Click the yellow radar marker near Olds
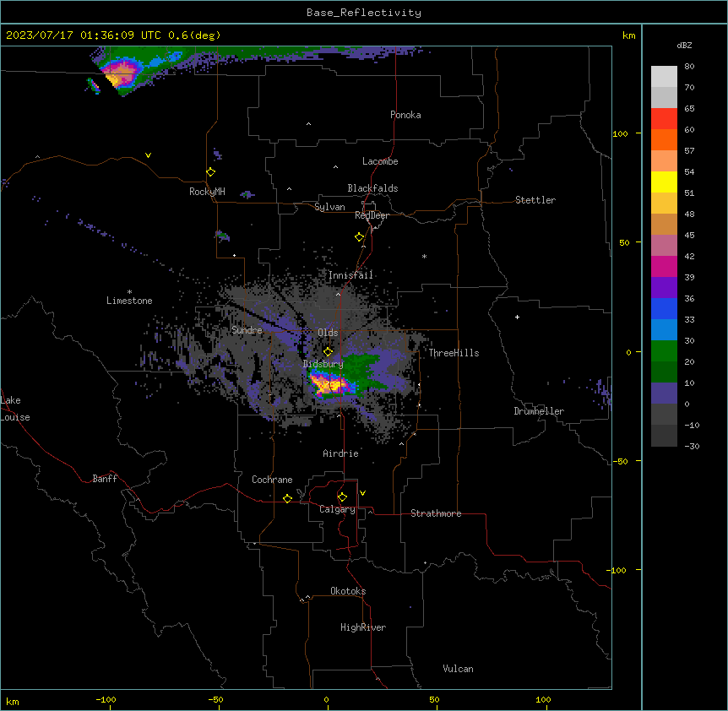The image size is (728, 711). coord(328,351)
